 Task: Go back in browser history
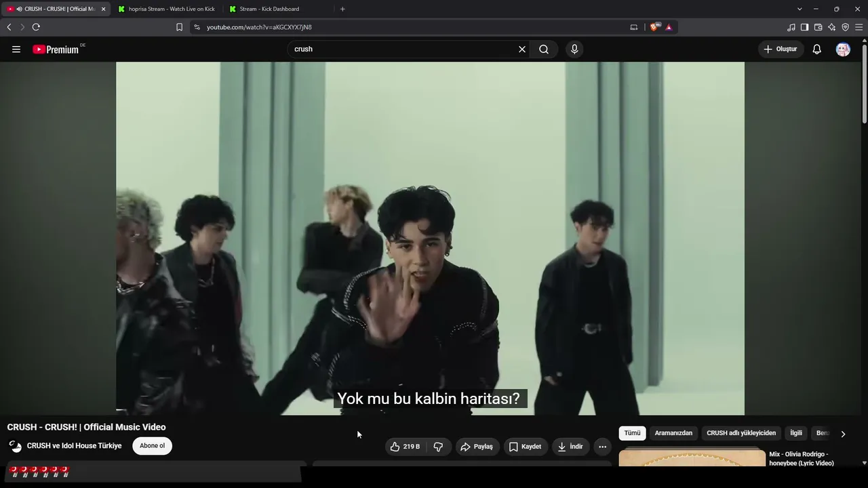9,27
